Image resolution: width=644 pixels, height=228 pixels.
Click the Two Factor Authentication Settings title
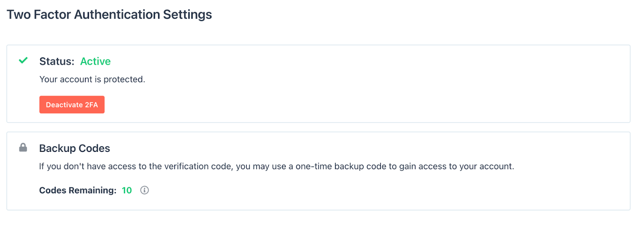pos(109,15)
